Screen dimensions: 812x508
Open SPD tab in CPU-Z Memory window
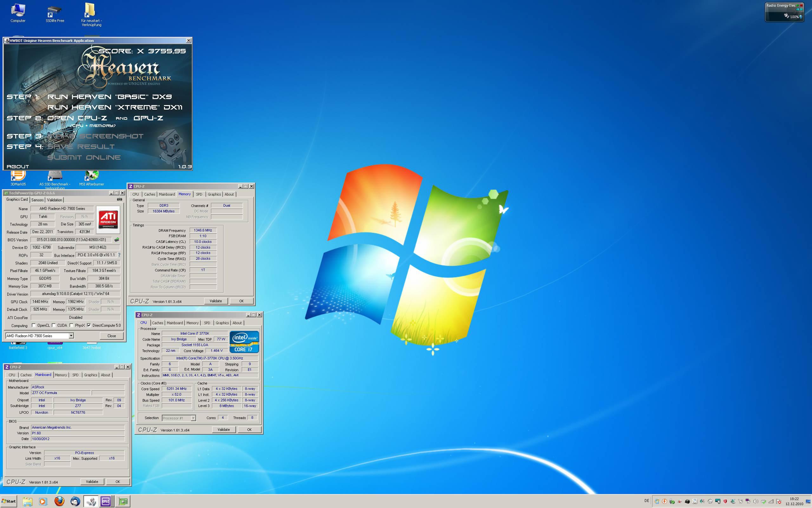click(199, 194)
